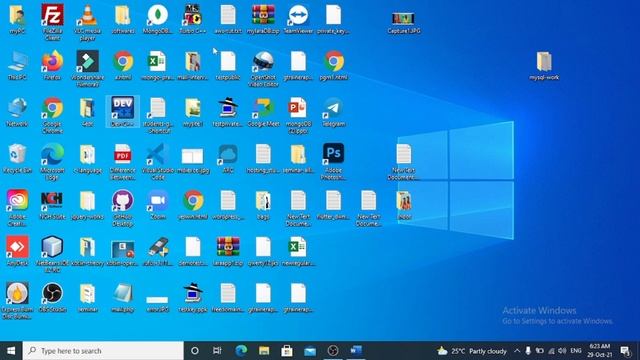
Task: Open the Windows Start menu
Action: pos(11,351)
